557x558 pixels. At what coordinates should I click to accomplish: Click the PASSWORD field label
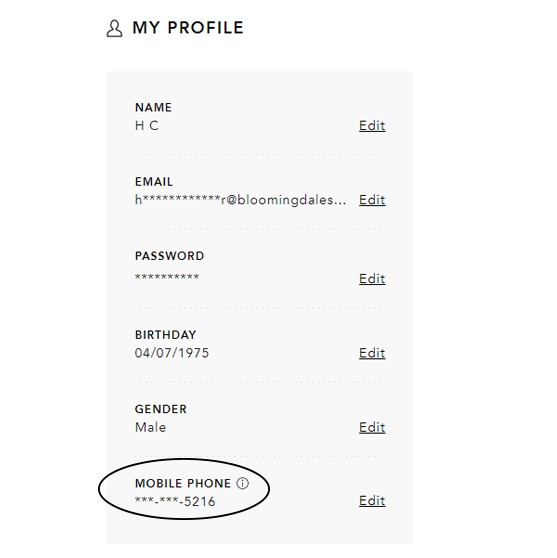[x=169, y=256]
